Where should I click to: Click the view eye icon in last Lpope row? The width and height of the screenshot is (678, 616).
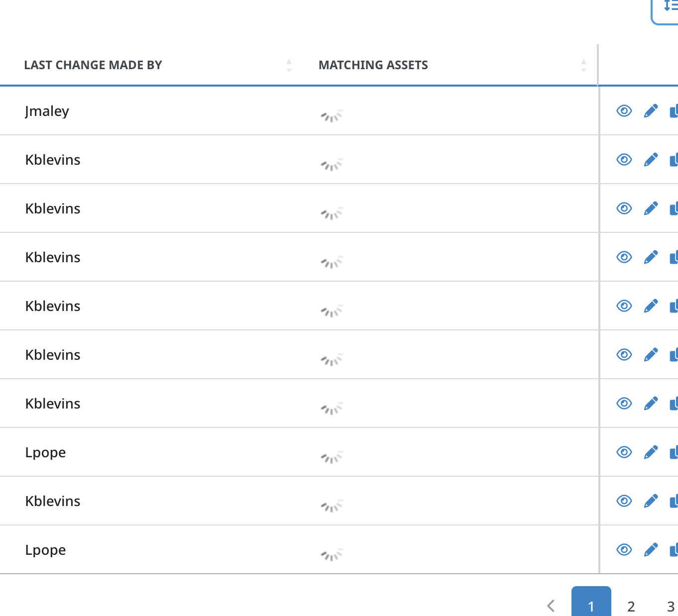click(x=624, y=549)
